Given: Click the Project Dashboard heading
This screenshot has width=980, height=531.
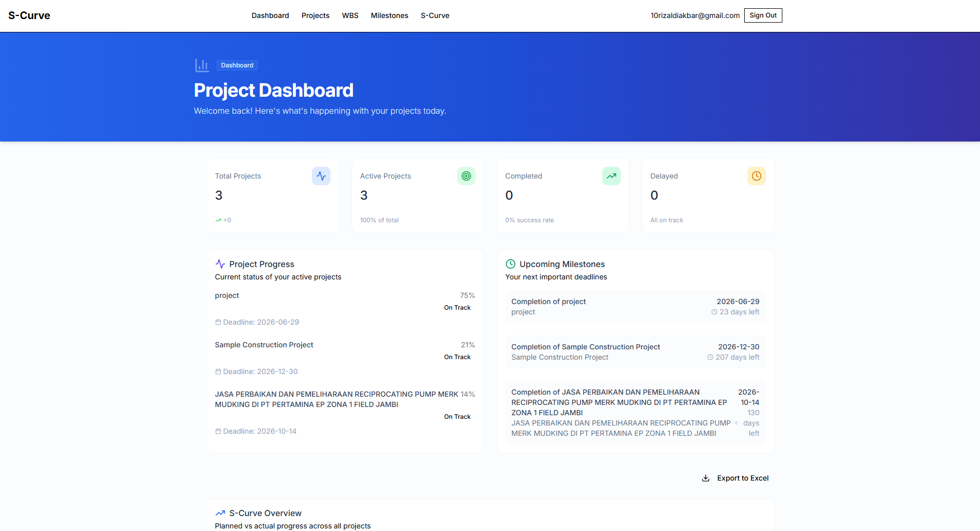Looking at the screenshot, I should pyautogui.click(x=274, y=91).
